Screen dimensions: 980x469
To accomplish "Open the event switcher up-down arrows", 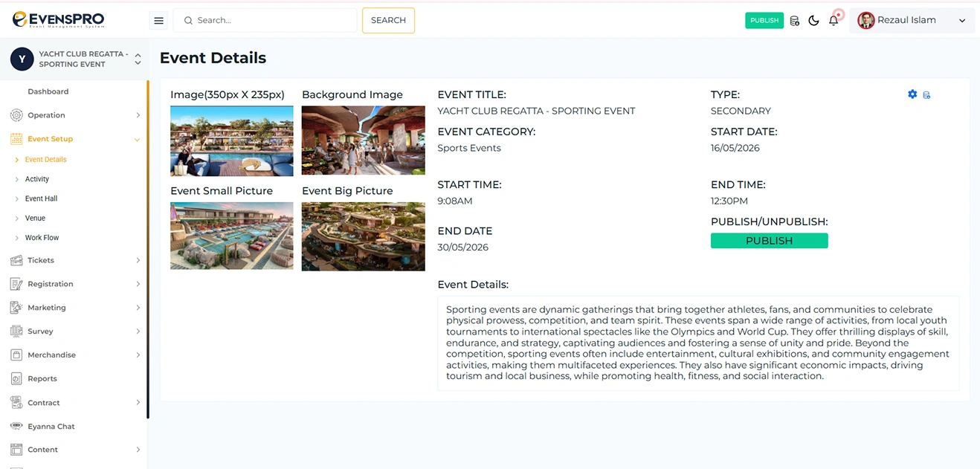I will pyautogui.click(x=138, y=59).
